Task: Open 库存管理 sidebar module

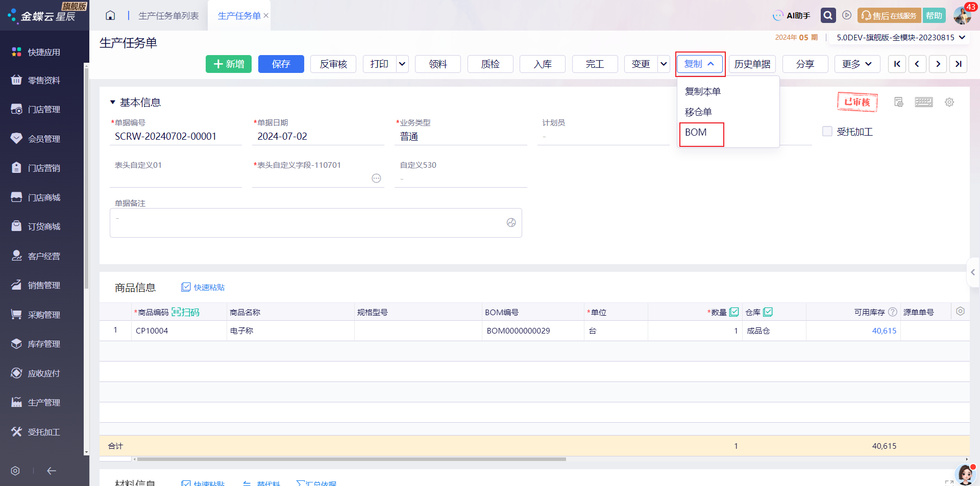Action: 36,344
